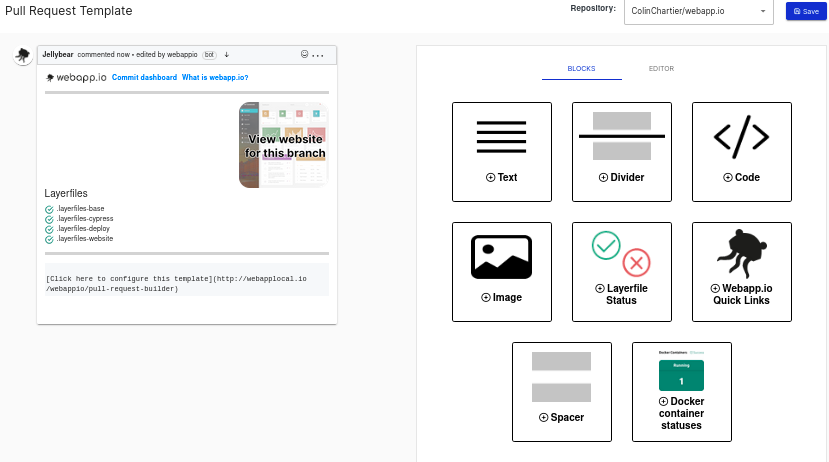Switch to the BLOCKS tab
Screen dimensions: 829x462
tap(582, 69)
